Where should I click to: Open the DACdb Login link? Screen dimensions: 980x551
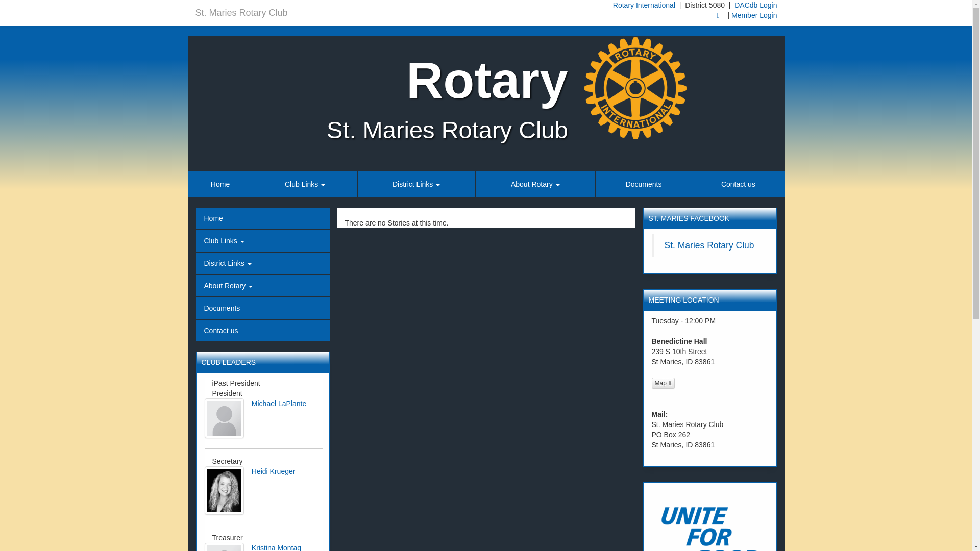coord(755,5)
